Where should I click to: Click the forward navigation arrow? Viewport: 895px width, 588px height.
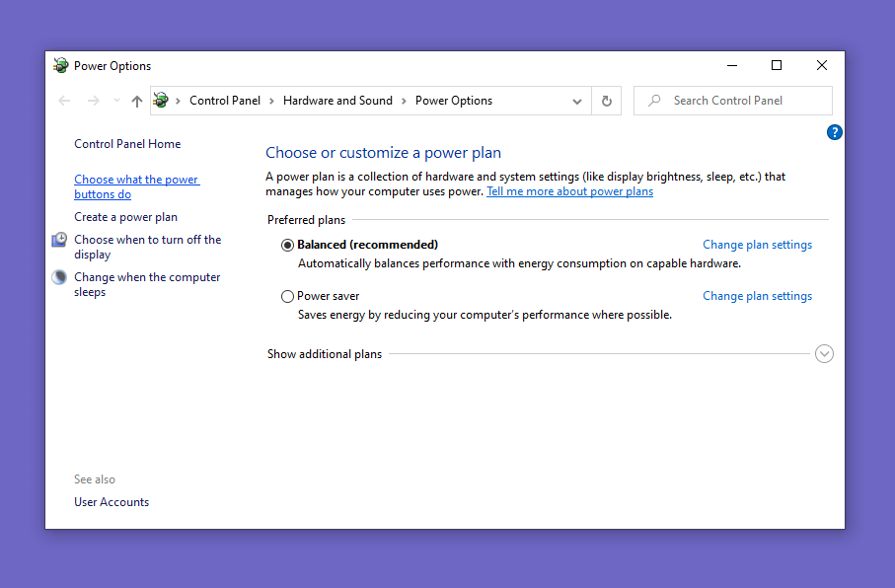coord(93,101)
